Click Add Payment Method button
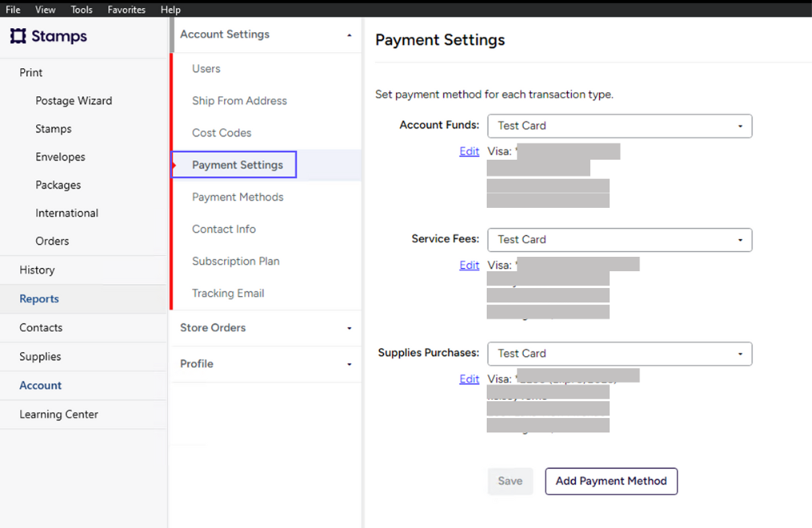This screenshot has width=812, height=528. pos(611,481)
